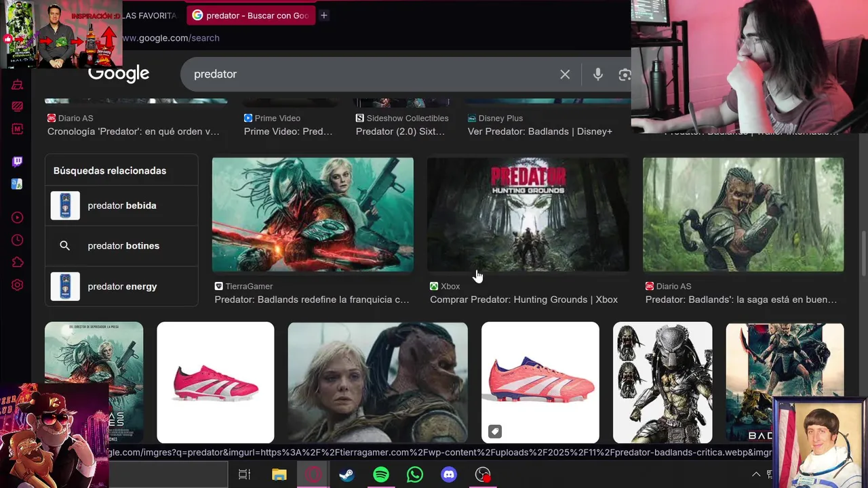868x488 pixels.
Task: Open the GX Cleaner sidebar icon
Action: (x=18, y=85)
